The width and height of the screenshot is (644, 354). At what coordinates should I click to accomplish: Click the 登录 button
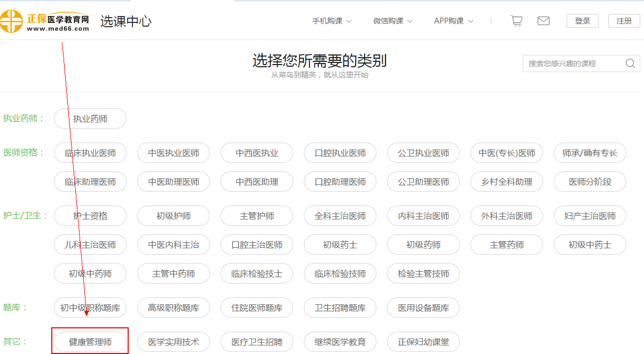click(x=583, y=21)
